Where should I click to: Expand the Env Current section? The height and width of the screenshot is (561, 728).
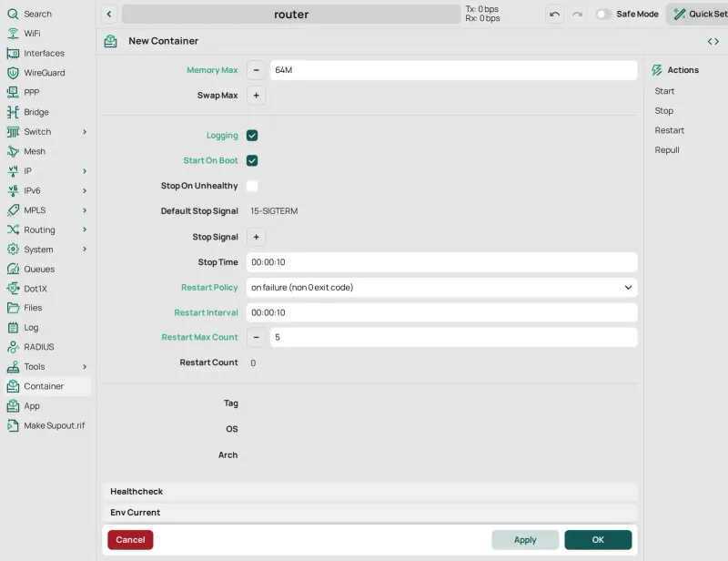[x=369, y=513]
